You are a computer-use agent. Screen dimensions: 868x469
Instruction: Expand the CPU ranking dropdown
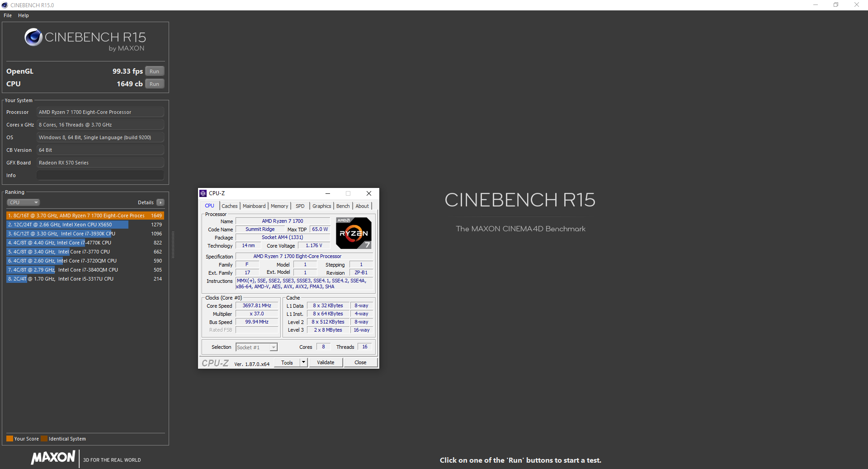pyautogui.click(x=23, y=202)
